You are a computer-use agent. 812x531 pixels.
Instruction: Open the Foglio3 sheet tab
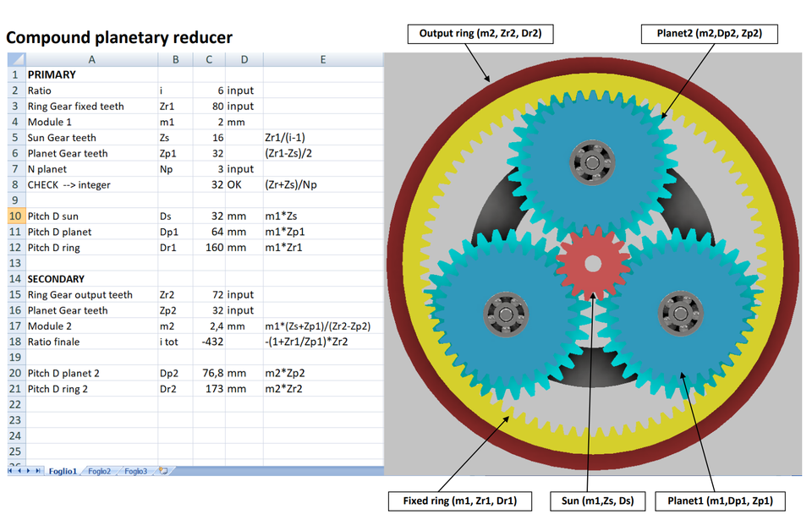tap(135, 471)
